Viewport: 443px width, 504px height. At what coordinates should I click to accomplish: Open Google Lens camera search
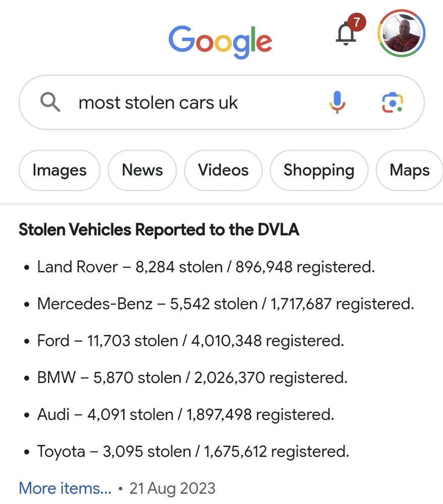click(392, 103)
